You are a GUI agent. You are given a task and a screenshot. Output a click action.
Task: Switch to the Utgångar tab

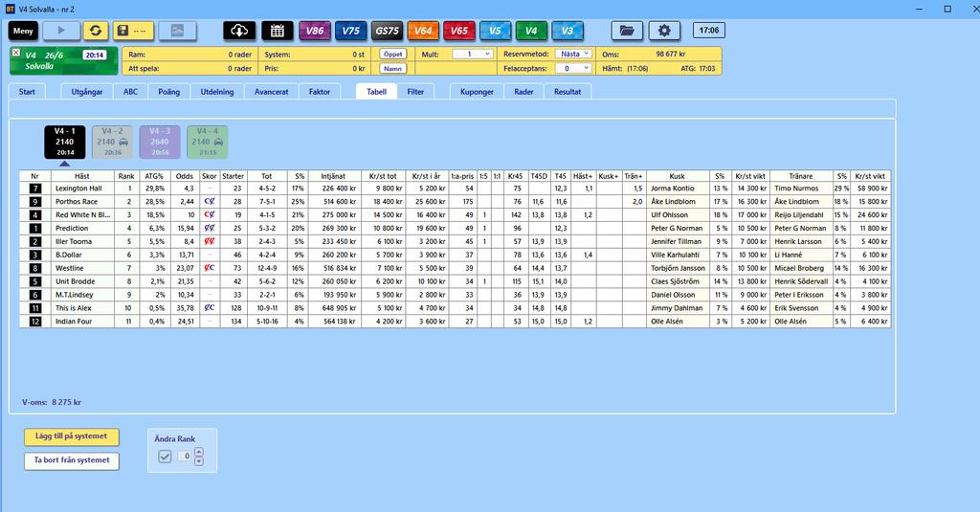click(x=87, y=92)
